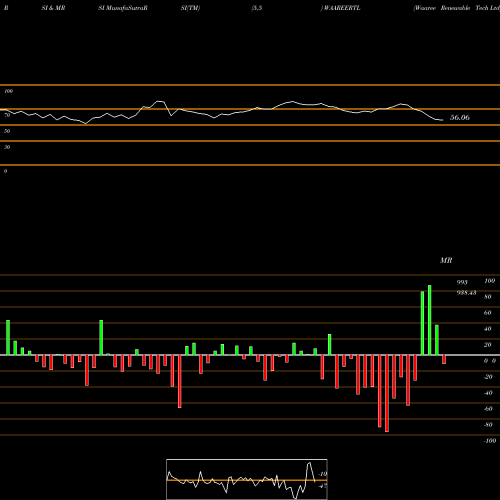Click the 993 value label
500x500 pixels.
click(462, 282)
